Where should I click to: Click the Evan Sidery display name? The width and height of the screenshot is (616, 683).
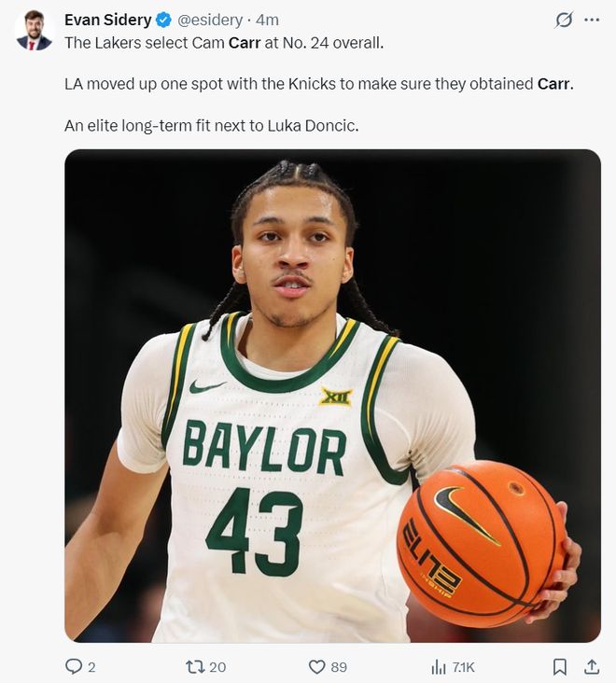click(x=107, y=20)
